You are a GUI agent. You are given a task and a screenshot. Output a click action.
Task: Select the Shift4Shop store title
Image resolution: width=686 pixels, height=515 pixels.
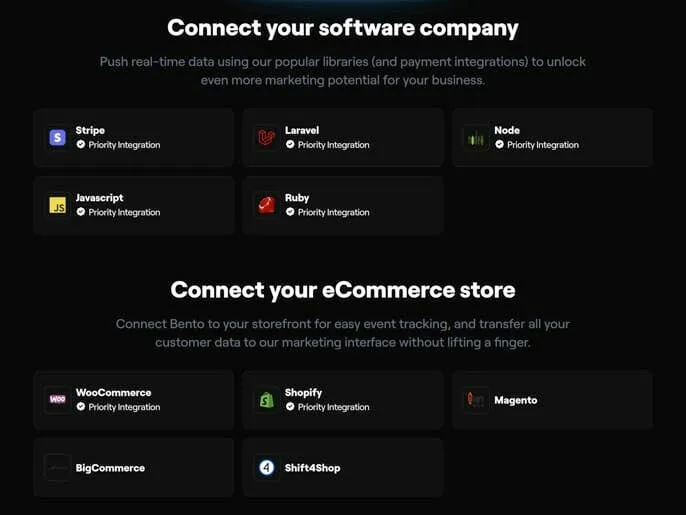[312, 468]
